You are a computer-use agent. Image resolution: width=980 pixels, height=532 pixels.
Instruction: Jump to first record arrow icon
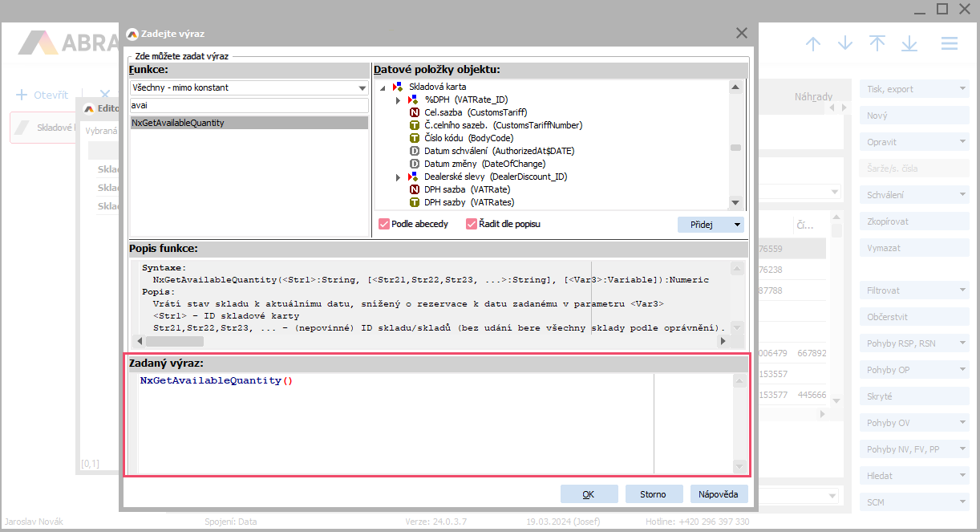[x=877, y=43]
